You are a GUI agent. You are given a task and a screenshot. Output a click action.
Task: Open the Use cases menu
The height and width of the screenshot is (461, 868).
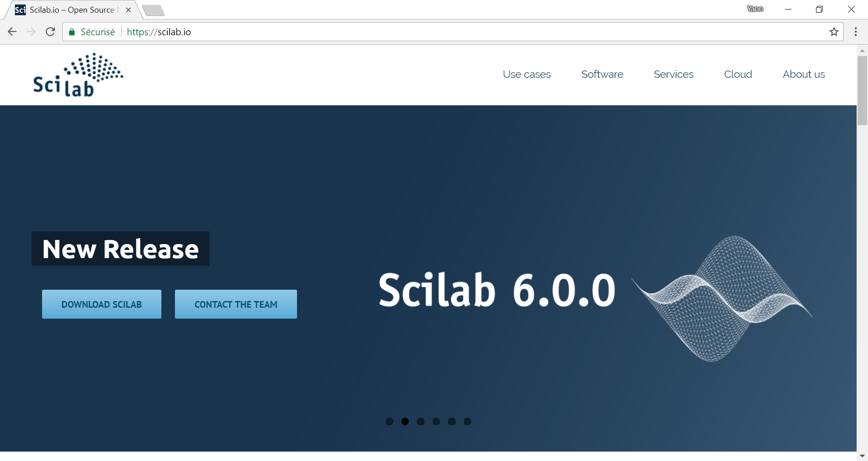527,74
